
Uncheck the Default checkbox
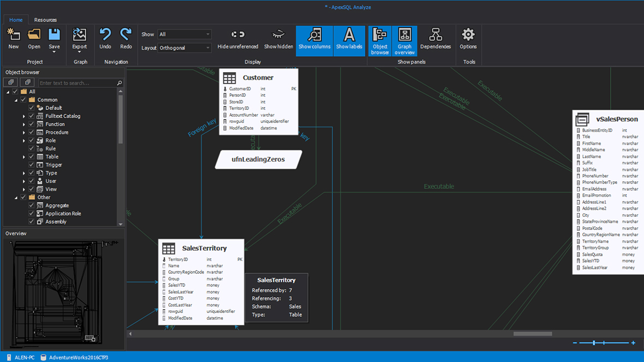click(x=31, y=108)
